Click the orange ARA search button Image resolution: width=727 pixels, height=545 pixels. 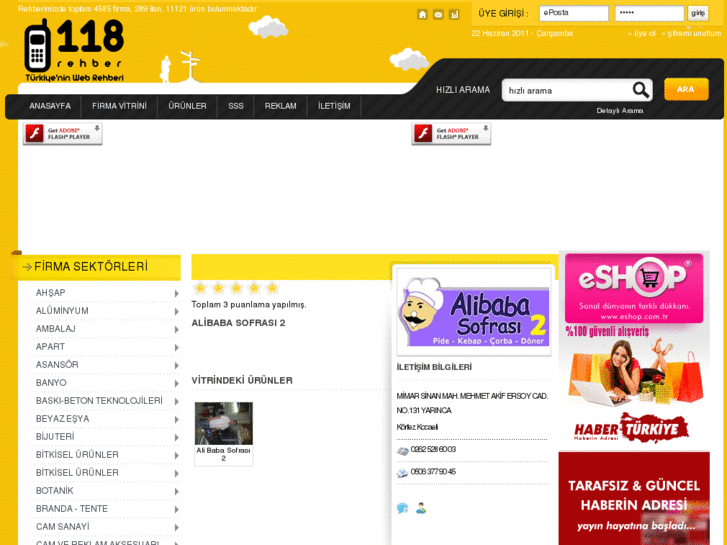click(x=686, y=89)
